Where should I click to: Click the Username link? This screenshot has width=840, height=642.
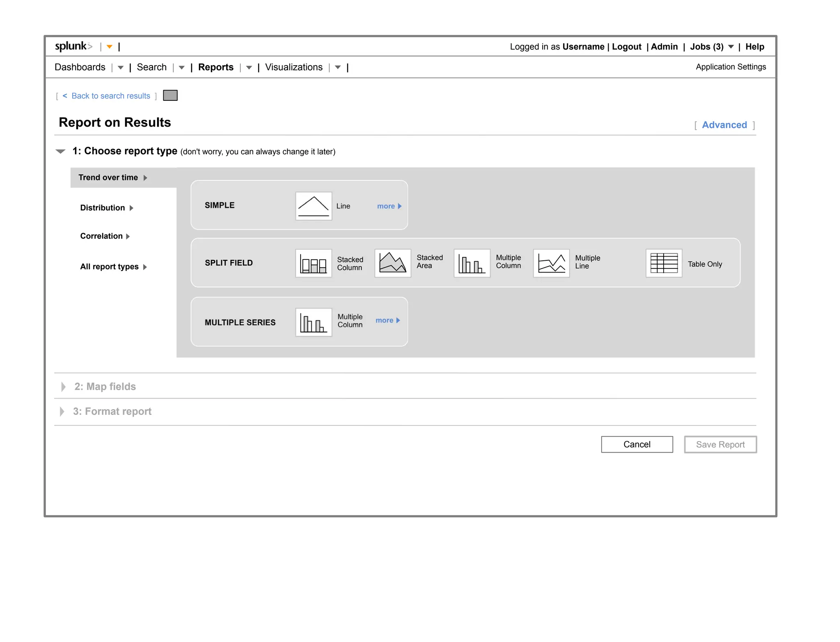pos(583,47)
